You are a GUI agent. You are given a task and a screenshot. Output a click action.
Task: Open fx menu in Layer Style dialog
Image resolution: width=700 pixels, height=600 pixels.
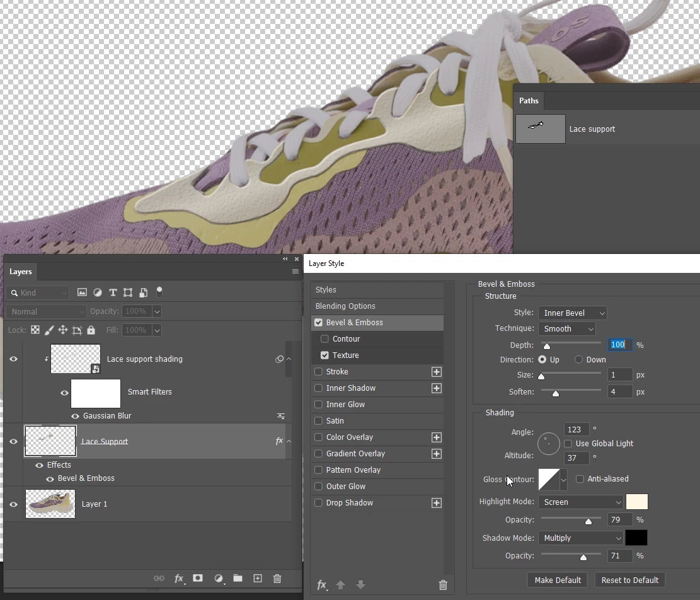[322, 585]
